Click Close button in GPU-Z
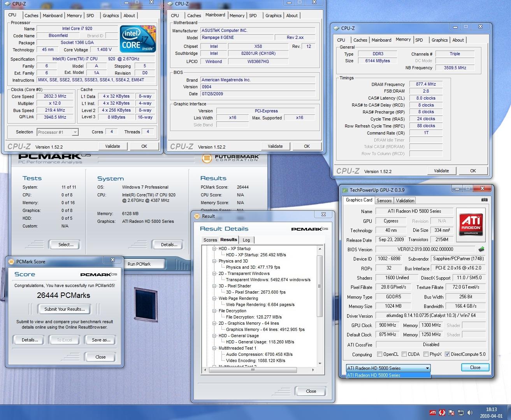Viewport: 511px width, 420px height. (x=475, y=367)
